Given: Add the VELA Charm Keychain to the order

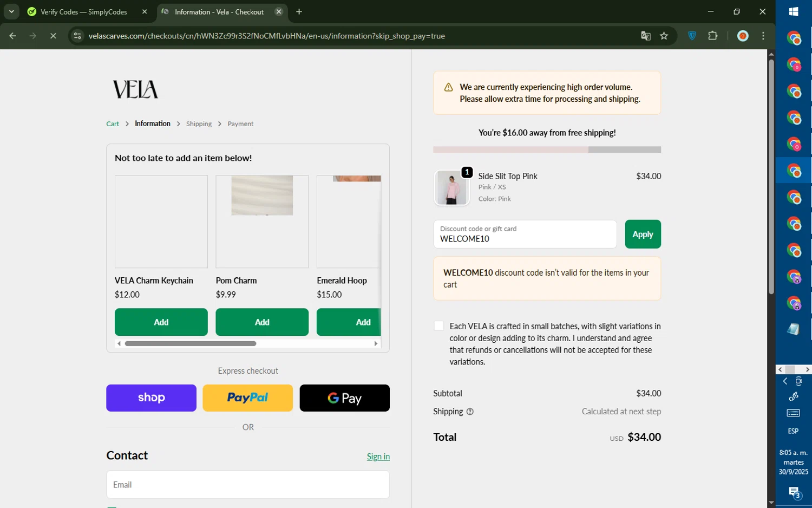Looking at the screenshot, I should pyautogui.click(x=161, y=322).
